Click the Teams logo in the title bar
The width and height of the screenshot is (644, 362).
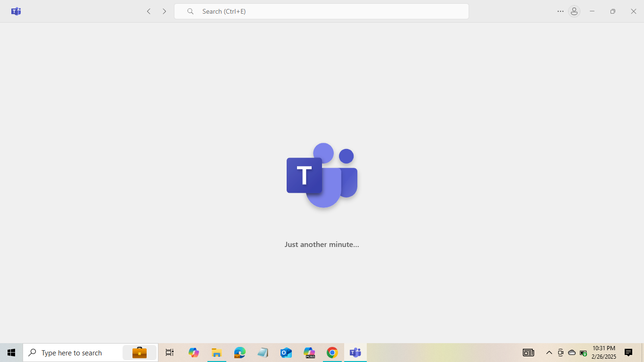[16, 11]
